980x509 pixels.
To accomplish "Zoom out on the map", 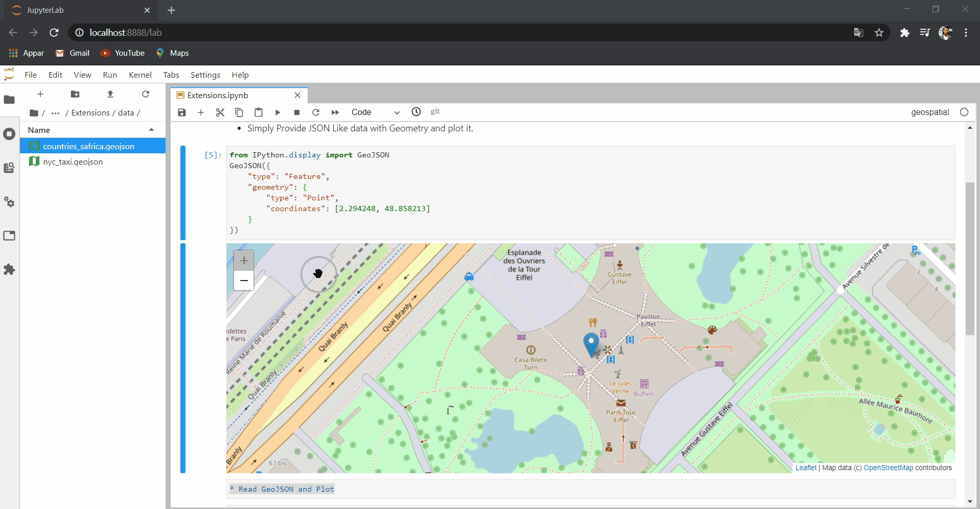I will pos(244,280).
